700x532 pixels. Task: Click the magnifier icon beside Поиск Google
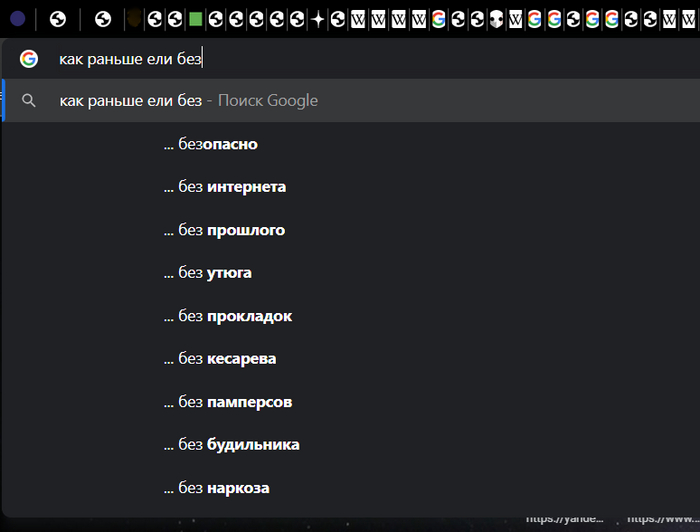coord(29,101)
